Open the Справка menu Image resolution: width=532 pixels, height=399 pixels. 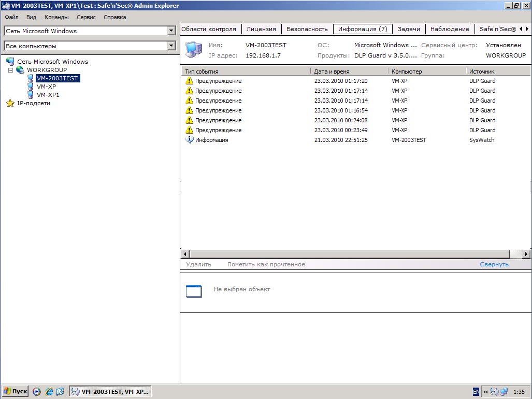pos(114,17)
